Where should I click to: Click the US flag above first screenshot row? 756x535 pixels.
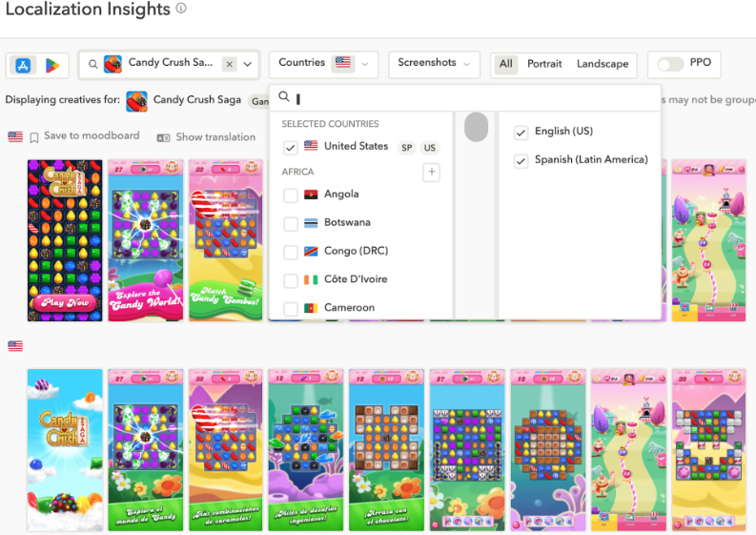[15, 136]
